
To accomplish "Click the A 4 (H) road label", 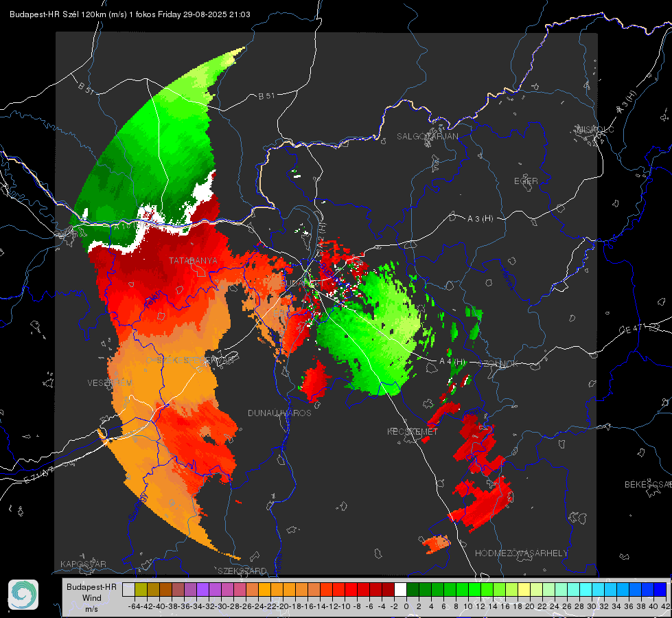I will click(x=452, y=361).
